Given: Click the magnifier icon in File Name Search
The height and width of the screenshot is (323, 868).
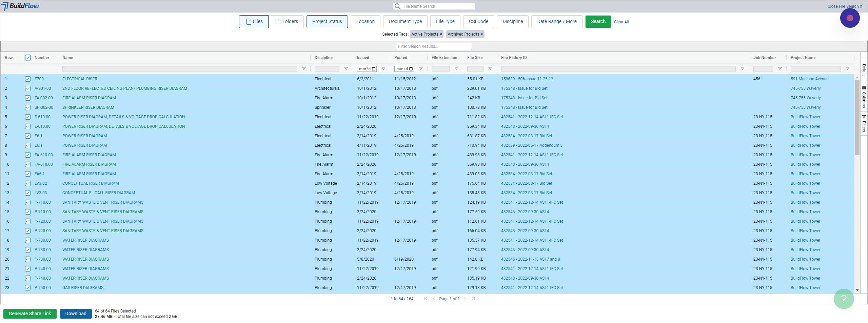Looking at the screenshot, I should 397,6.
